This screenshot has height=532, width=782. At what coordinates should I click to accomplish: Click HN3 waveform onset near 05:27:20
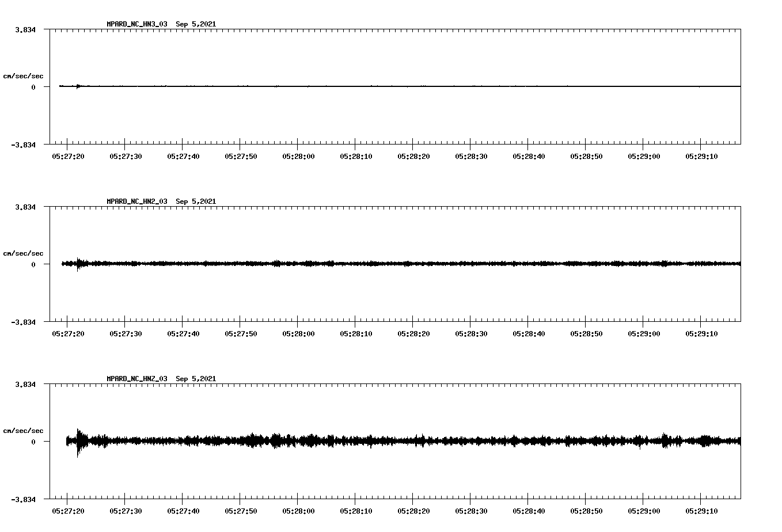78,86
